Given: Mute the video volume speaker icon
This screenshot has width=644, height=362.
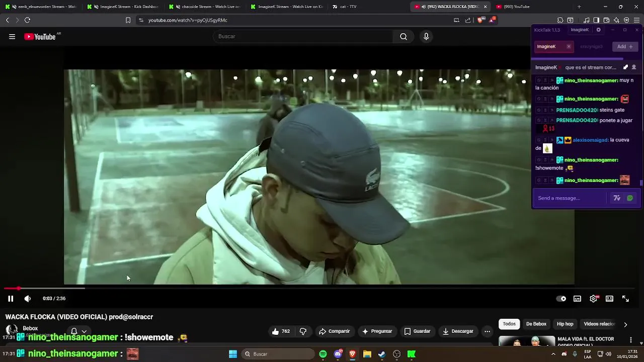Looking at the screenshot, I should point(28,299).
